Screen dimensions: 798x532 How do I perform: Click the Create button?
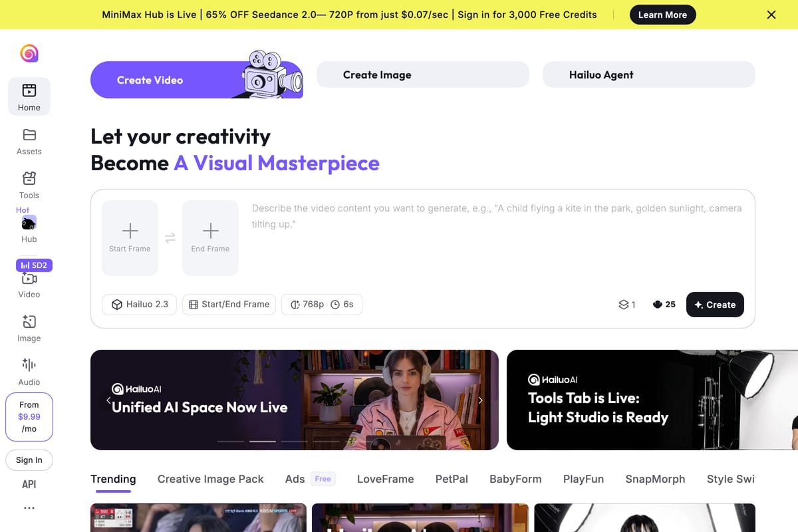(x=715, y=305)
